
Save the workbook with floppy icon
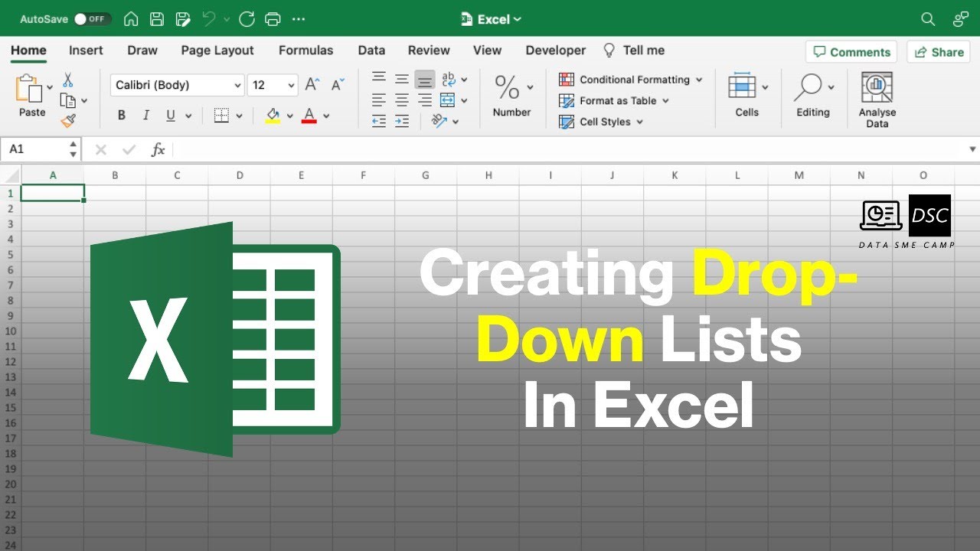[x=156, y=19]
